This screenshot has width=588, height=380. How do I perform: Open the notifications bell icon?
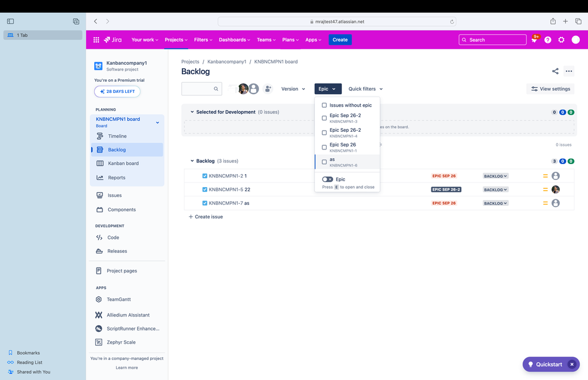pyautogui.click(x=534, y=40)
